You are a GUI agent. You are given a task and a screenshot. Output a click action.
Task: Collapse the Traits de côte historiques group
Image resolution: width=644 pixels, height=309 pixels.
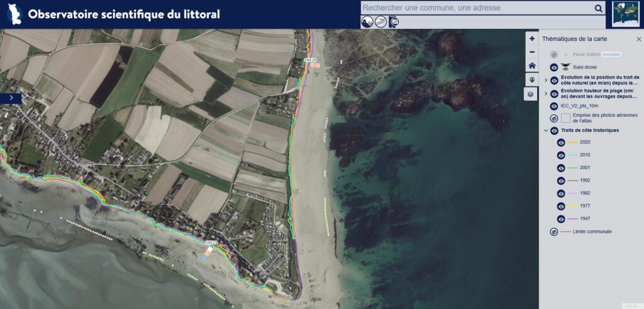(x=546, y=131)
